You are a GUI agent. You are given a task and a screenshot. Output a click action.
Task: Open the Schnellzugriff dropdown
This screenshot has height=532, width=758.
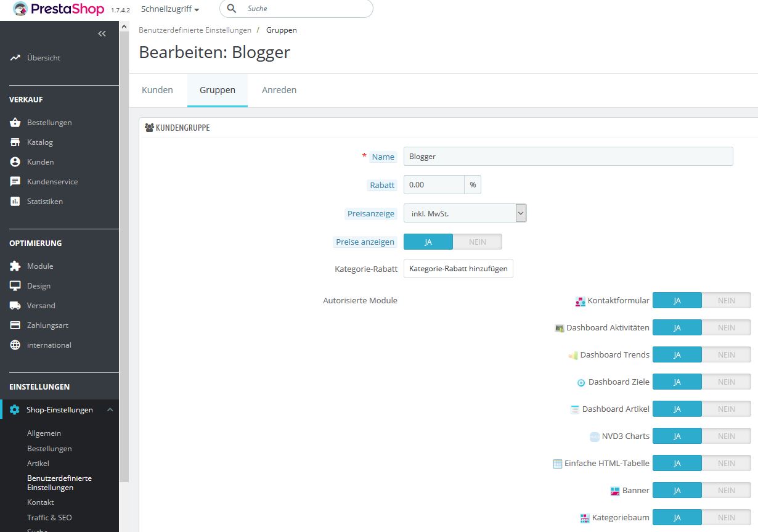coord(170,9)
